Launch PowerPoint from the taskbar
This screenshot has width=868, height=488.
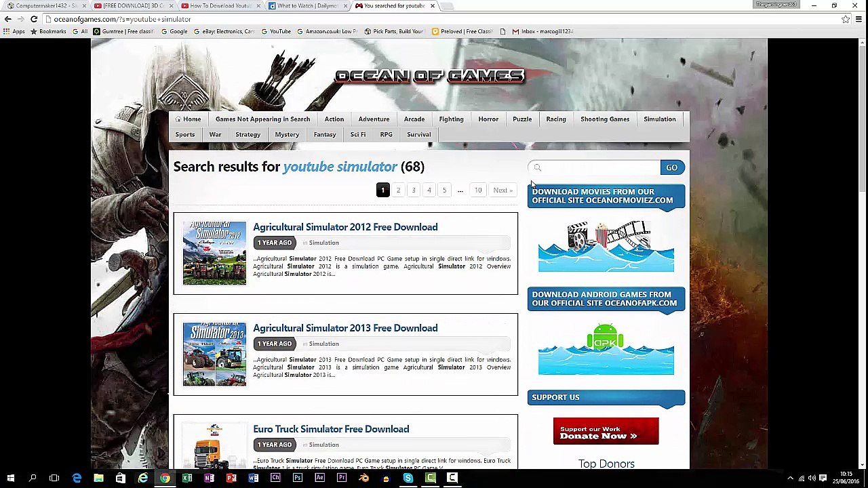pos(231,479)
